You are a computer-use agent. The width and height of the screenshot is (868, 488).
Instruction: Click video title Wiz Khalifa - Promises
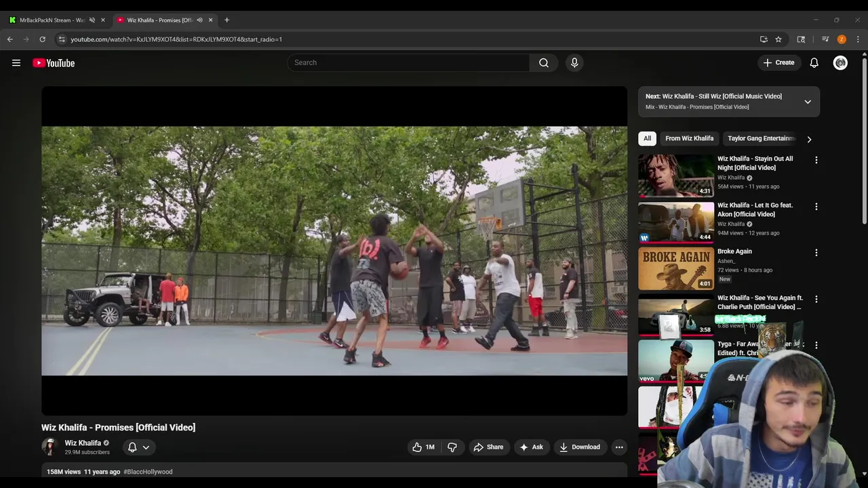coord(119,428)
